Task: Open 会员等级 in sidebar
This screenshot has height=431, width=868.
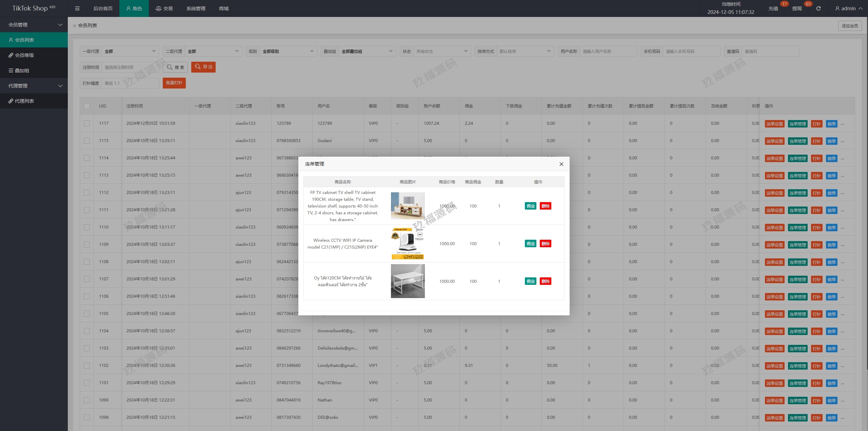Action: [x=24, y=55]
